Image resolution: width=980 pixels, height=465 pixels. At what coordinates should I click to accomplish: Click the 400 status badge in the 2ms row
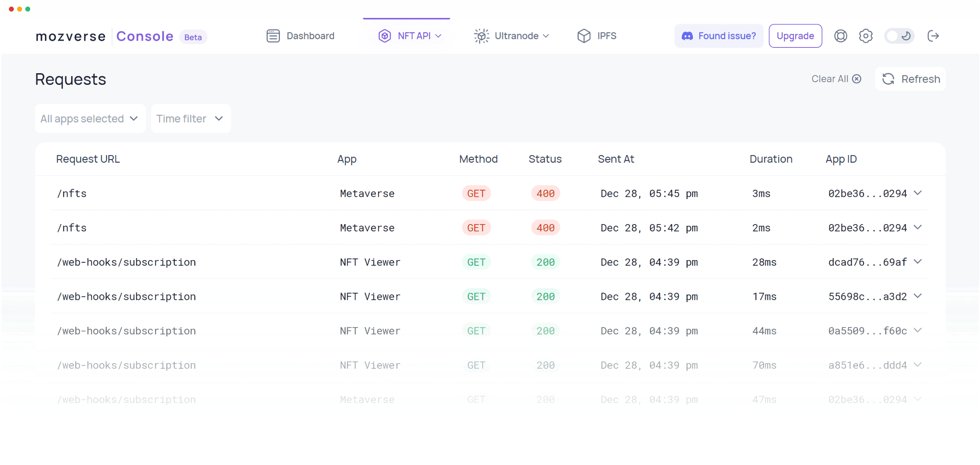tap(545, 228)
